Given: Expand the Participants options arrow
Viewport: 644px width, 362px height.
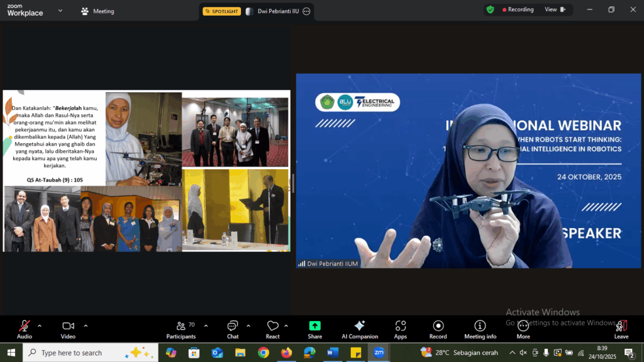Looking at the screenshot, I should 206,326.
